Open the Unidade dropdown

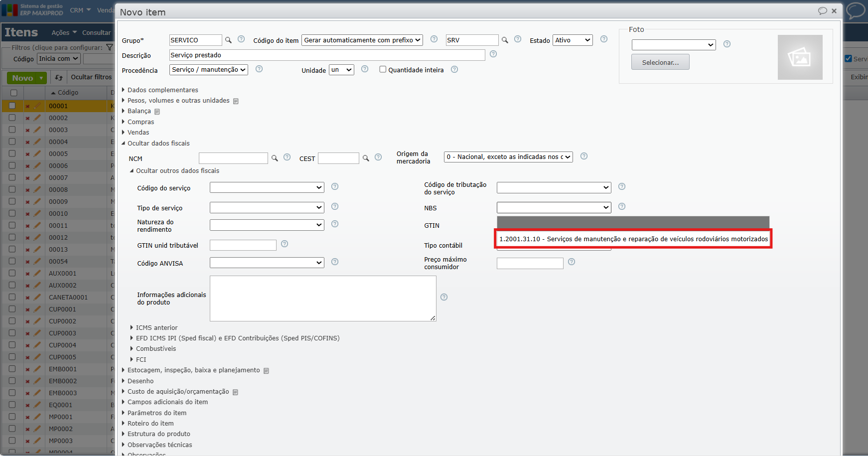coord(341,70)
